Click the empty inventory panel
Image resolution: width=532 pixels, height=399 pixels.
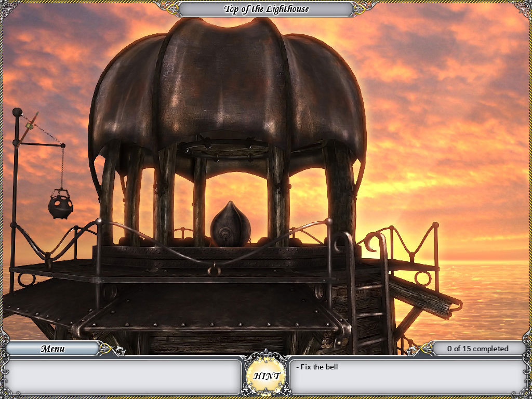tap(123, 377)
